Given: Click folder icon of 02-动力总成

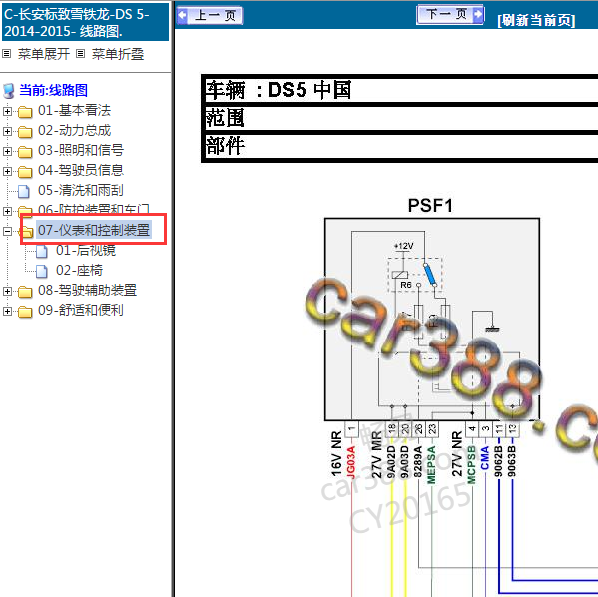Looking at the screenshot, I should [x=25, y=132].
